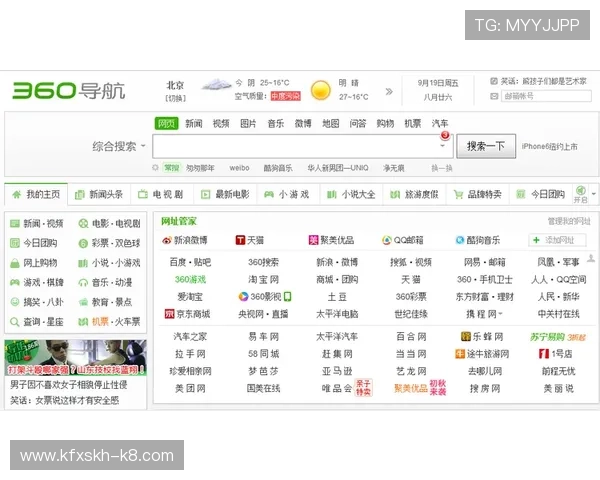Click the 游戏·棋牌 gamepad icon
The width and height of the screenshot is (600, 480).
point(15,282)
